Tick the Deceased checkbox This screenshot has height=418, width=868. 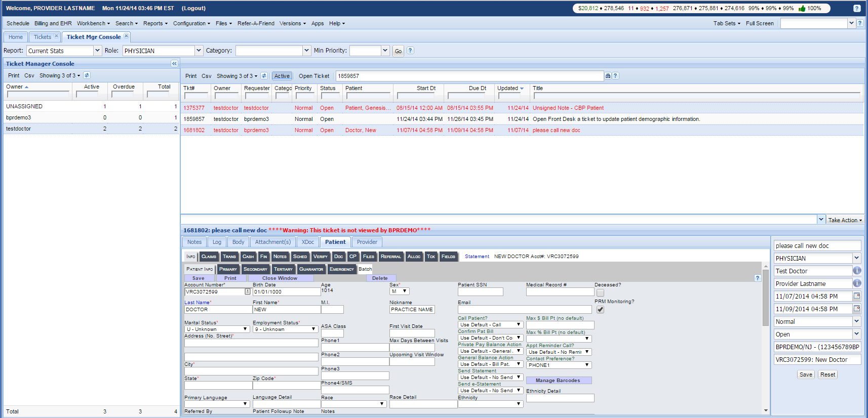600,292
